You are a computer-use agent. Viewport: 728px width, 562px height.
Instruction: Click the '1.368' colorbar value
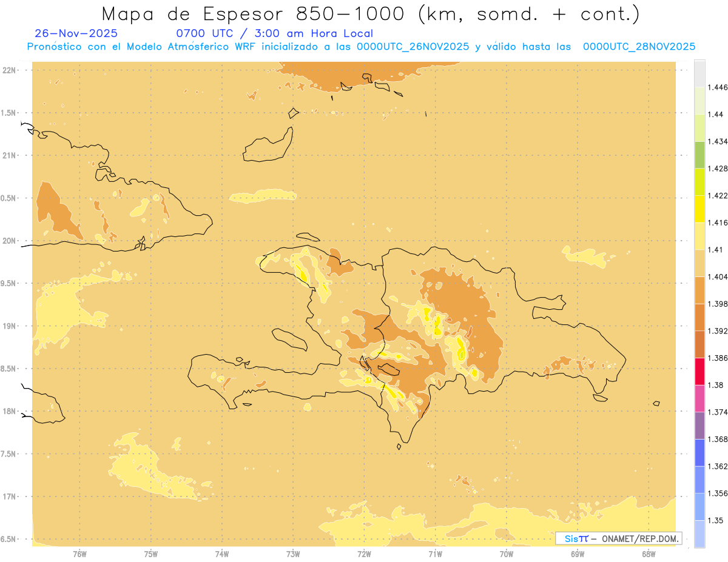tap(717, 439)
